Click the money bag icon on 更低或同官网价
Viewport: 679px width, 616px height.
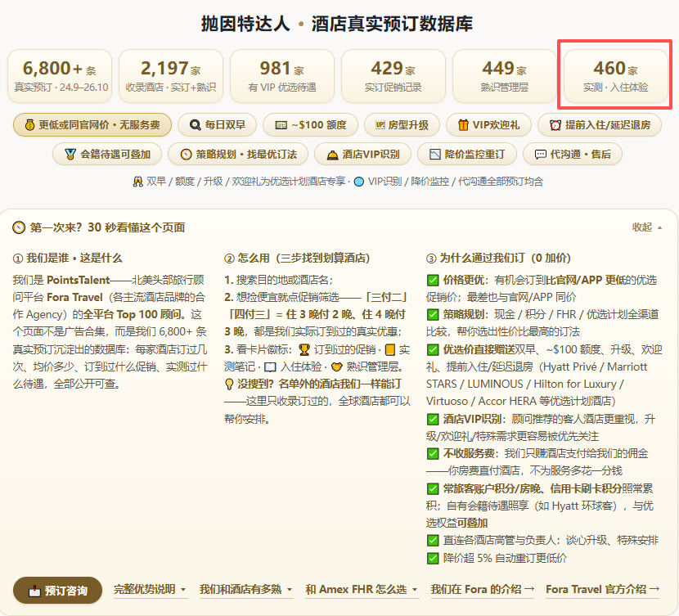click(x=29, y=125)
